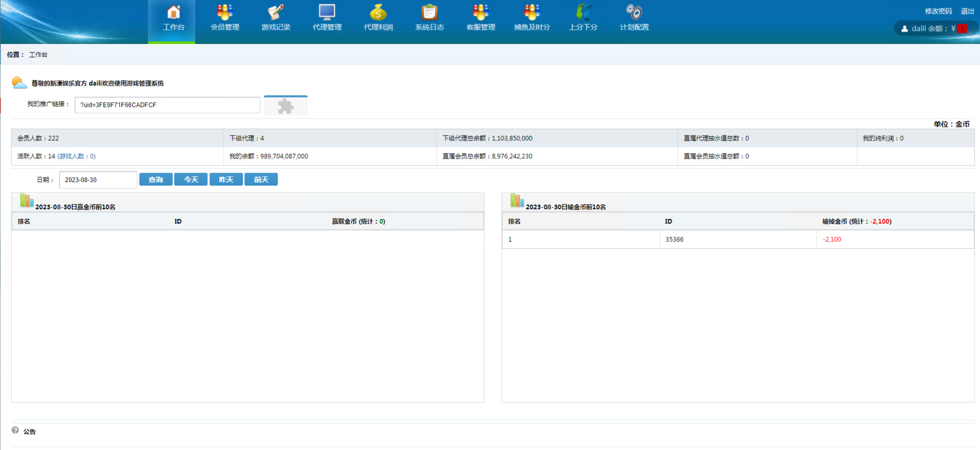980x450 pixels.
Task: Open 客服管理 customer service icon
Action: (480, 13)
